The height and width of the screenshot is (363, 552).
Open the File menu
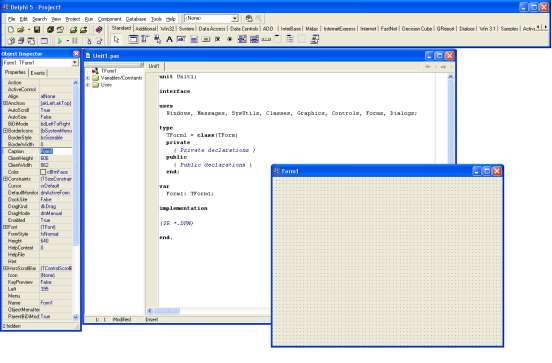click(x=11, y=19)
